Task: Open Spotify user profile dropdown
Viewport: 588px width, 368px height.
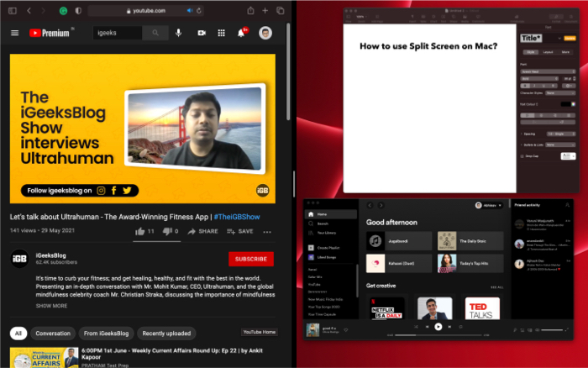Action: (489, 205)
